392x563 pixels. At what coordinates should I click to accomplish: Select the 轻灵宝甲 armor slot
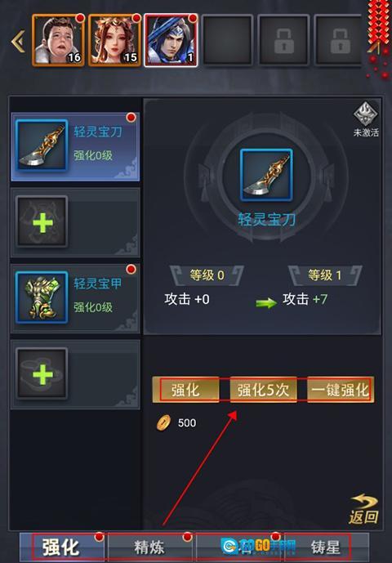pyautogui.click(x=75, y=298)
